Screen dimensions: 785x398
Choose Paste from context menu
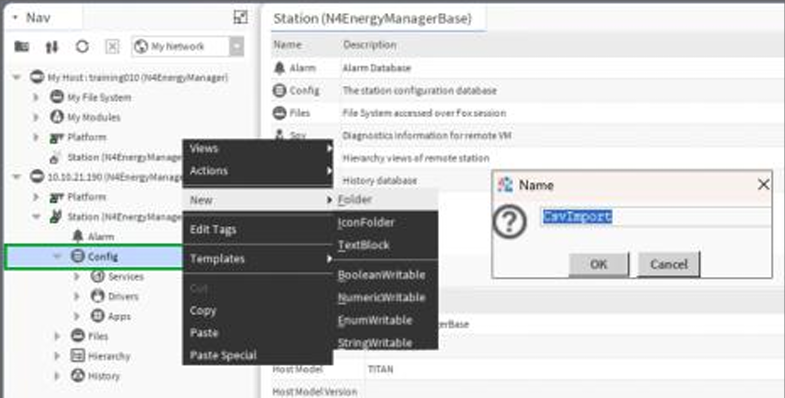258,333
